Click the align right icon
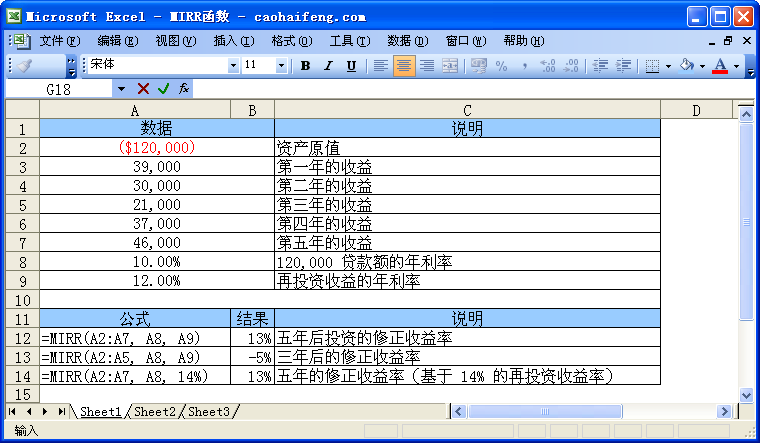Screen dimensions: 760x443 click(x=427, y=66)
